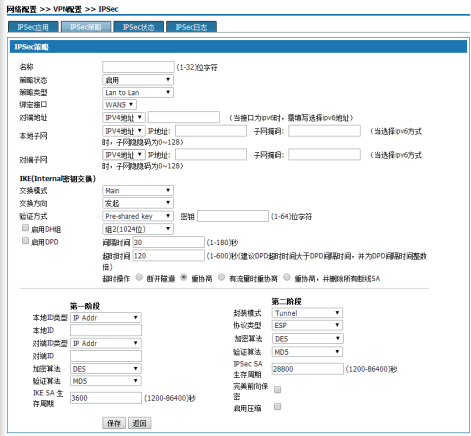Open the phase two 验证算法 MD5 dropdown

pos(307,352)
